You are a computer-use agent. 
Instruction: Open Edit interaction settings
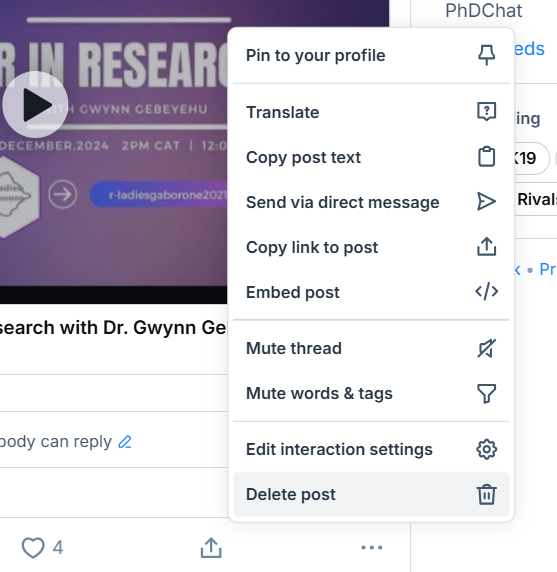(371, 449)
